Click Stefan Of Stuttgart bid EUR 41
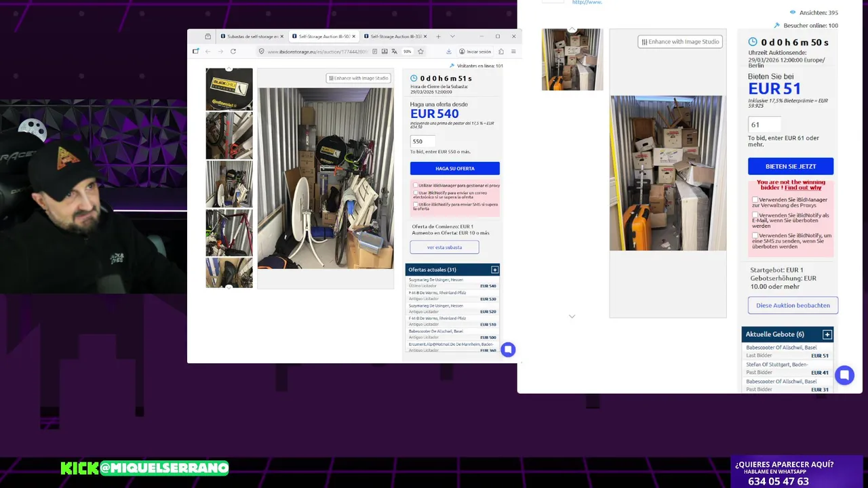The image size is (868, 488). pos(787,368)
